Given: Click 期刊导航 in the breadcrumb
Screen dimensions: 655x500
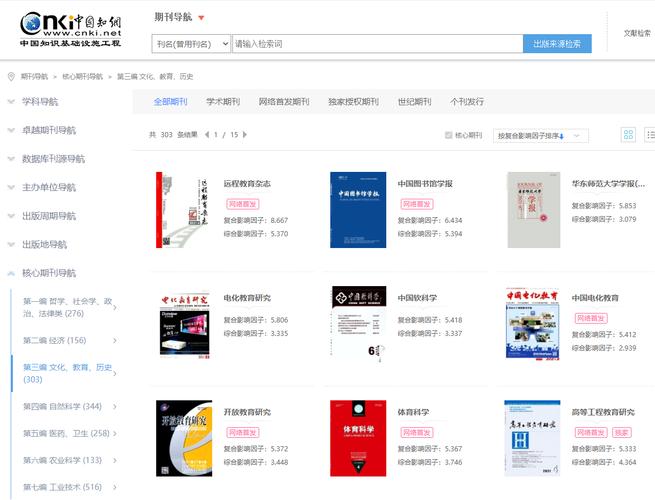Looking at the screenshot, I should (34, 76).
